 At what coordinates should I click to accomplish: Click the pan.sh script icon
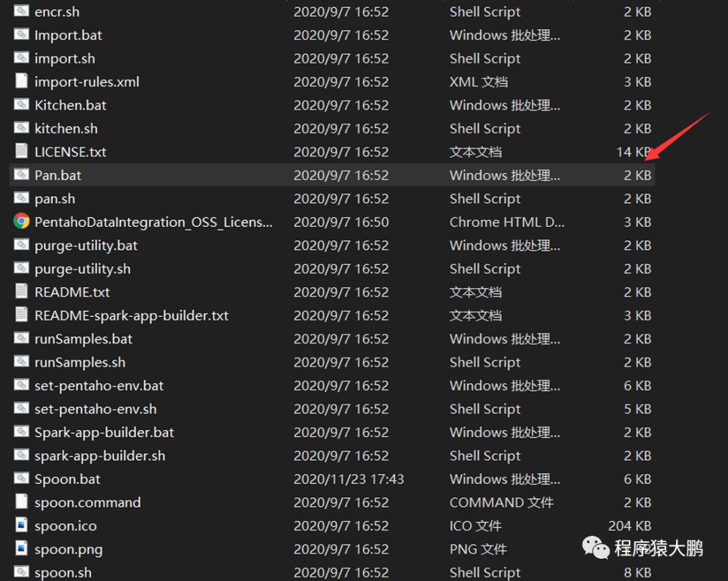click(22, 198)
